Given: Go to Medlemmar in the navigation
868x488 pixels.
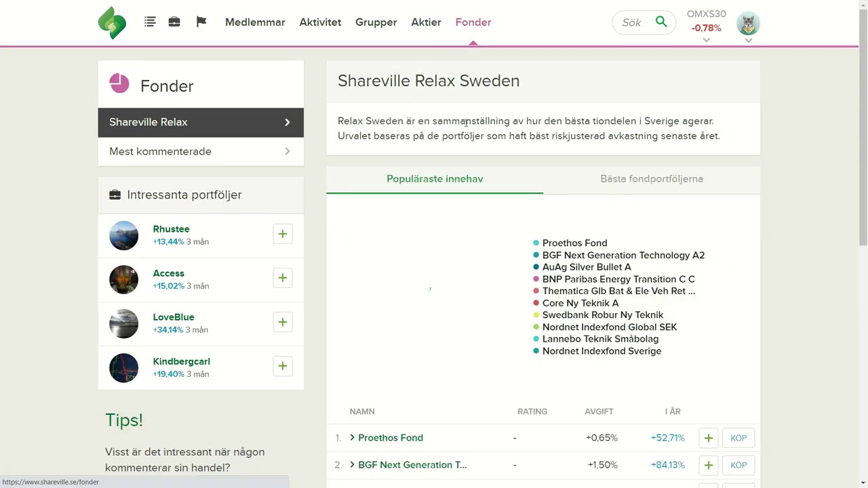Looking at the screenshot, I should pos(255,22).
